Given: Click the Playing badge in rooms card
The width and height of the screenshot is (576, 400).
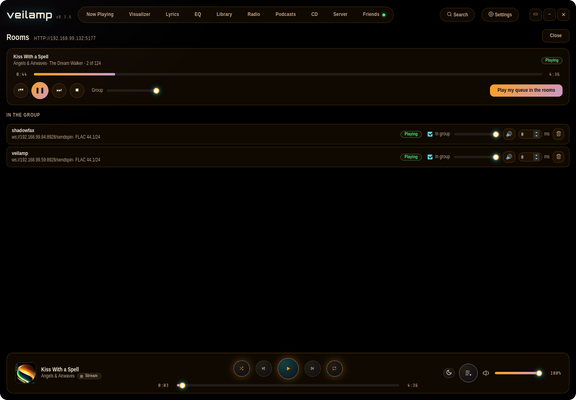Looking at the screenshot, I should (x=551, y=60).
